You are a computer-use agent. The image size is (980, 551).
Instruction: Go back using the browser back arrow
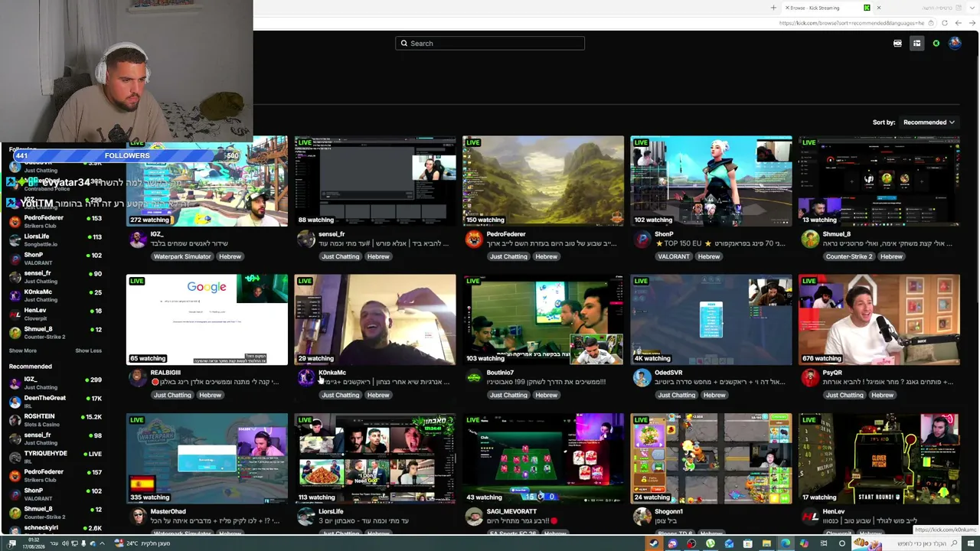(959, 23)
